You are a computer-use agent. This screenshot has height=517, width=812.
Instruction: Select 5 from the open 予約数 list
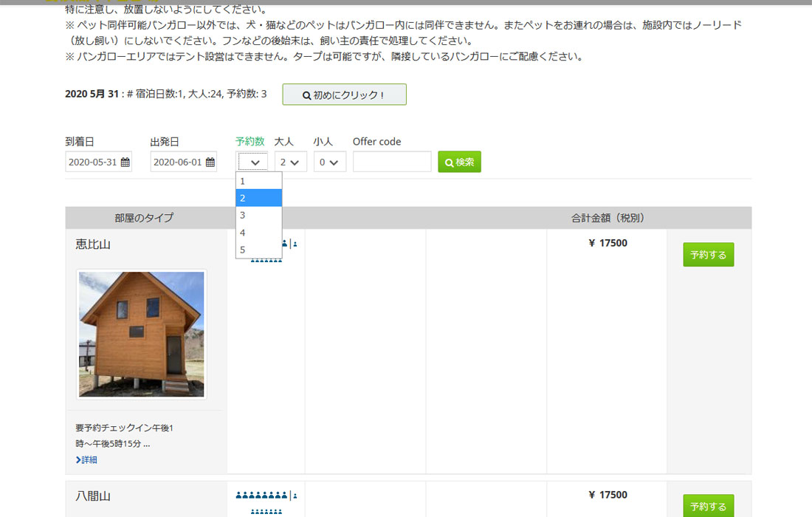coord(258,250)
